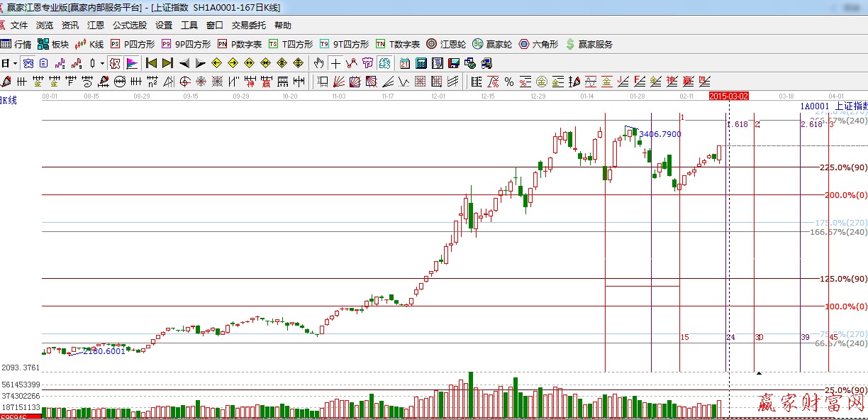The image size is (868, 420).
Task: Open the 江恩 menu
Action: 96,25
